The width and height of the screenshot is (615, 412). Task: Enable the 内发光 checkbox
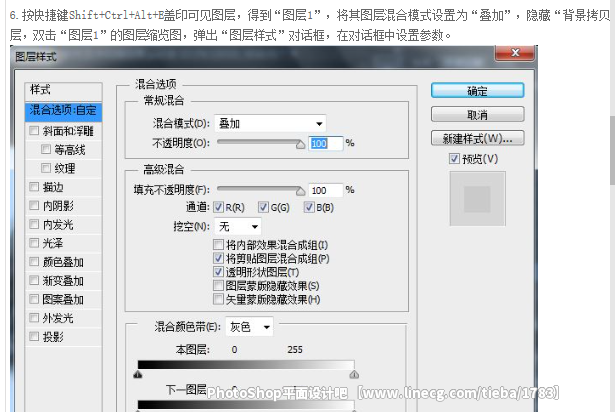pyautogui.click(x=34, y=224)
